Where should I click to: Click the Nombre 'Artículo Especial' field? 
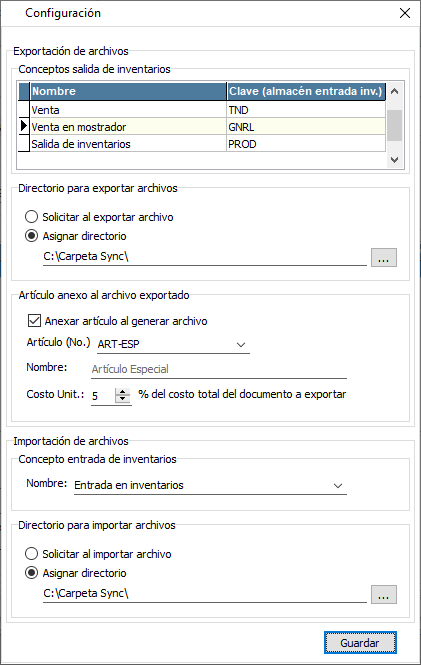click(219, 369)
